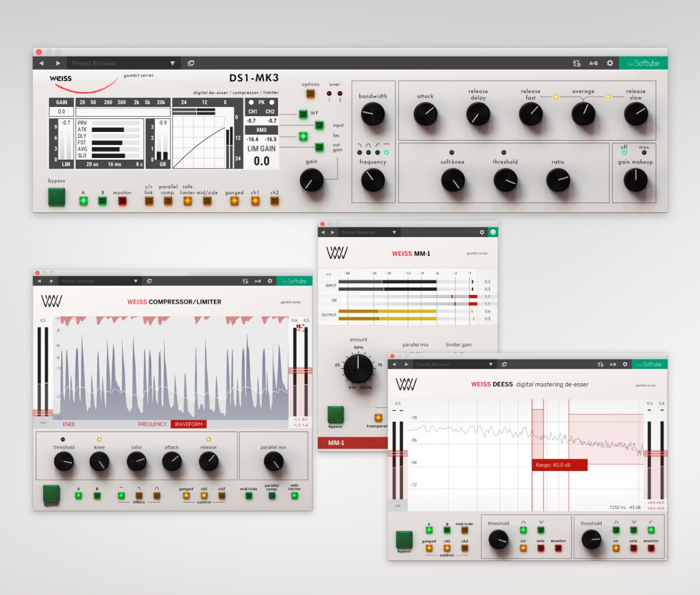
Task: Open the copy session settings icon beside Preset Browser
Action: [x=190, y=63]
